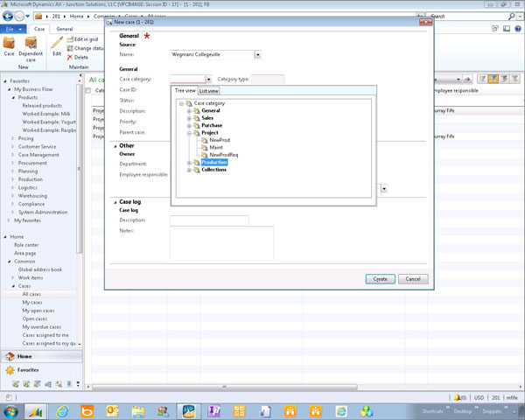Click the Edit pencil icon
The width and height of the screenshot is (525, 420).
(57, 46)
